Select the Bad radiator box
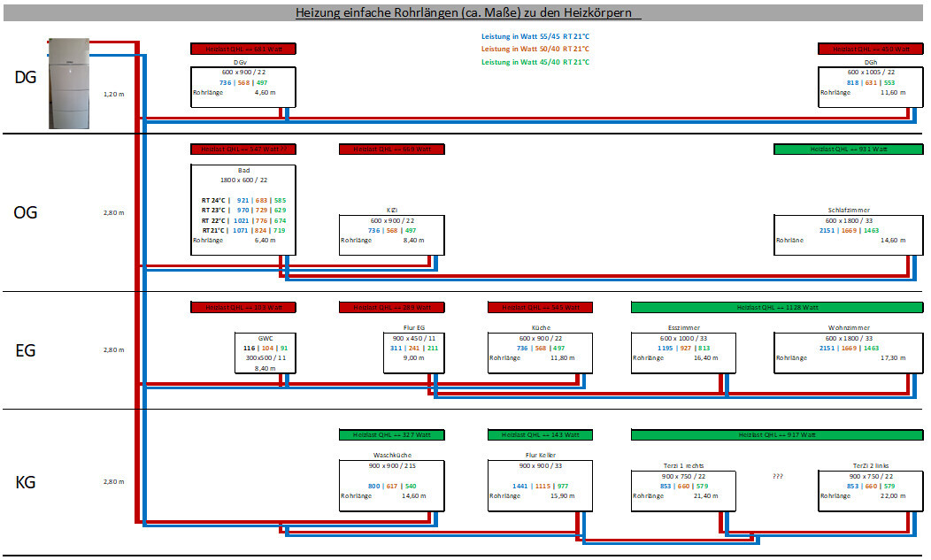The height and width of the screenshot is (560, 931). (x=243, y=210)
